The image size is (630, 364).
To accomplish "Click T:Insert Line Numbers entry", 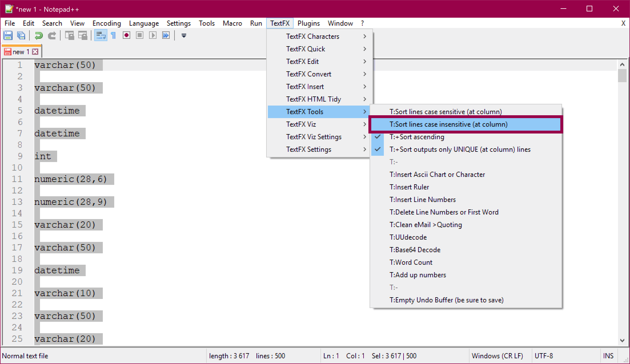I will click(x=422, y=200).
